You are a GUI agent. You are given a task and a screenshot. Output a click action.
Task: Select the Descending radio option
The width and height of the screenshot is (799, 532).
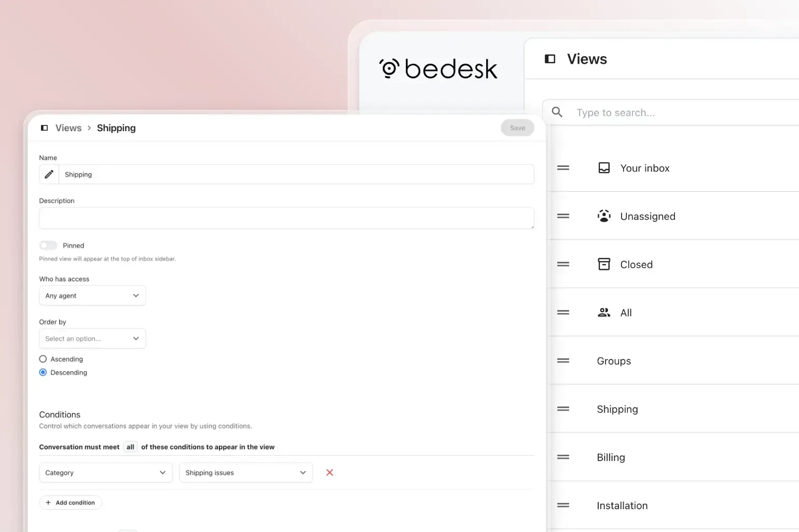click(x=43, y=372)
